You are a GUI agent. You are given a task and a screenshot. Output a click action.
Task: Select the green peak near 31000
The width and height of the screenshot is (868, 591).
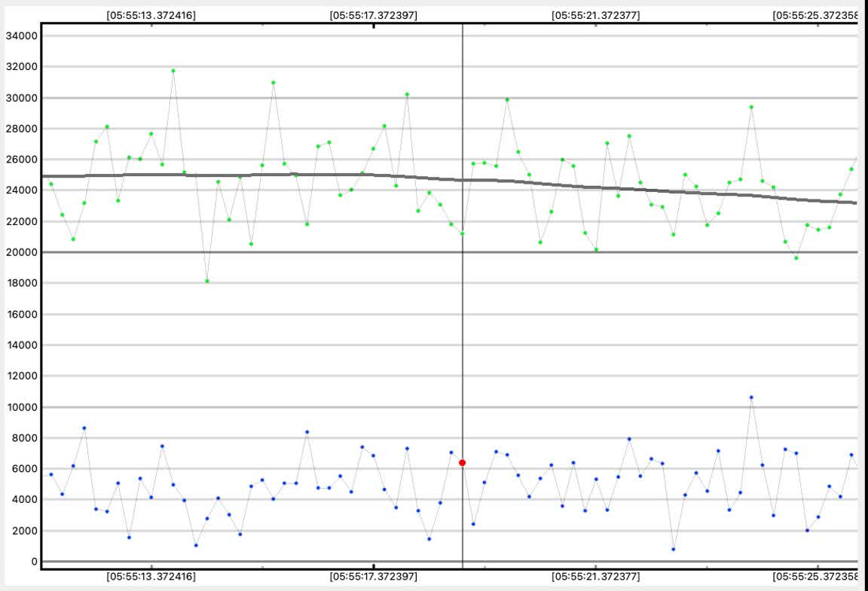273,83
